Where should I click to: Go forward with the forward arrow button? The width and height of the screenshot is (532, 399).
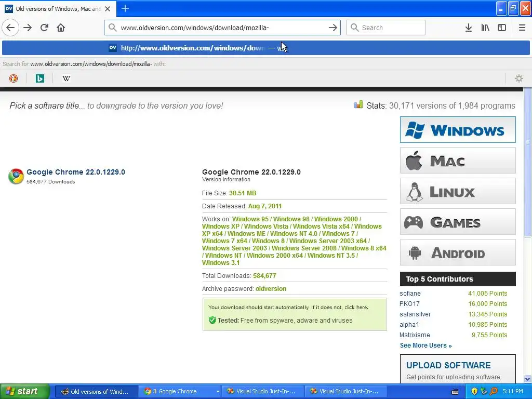tap(28, 28)
